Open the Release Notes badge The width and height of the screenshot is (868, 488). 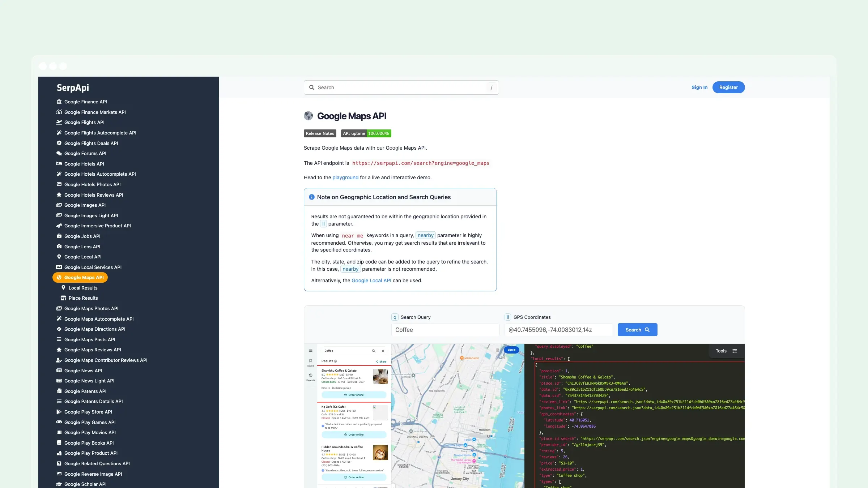pos(320,133)
